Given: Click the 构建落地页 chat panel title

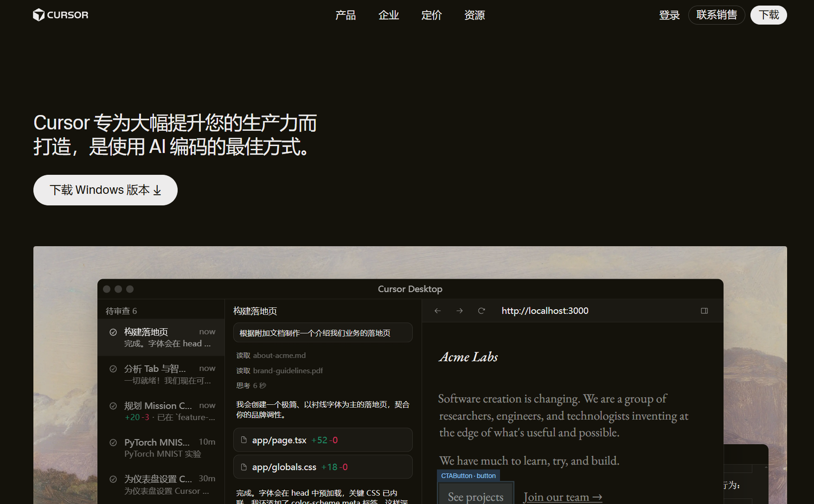Looking at the screenshot, I should (x=255, y=311).
